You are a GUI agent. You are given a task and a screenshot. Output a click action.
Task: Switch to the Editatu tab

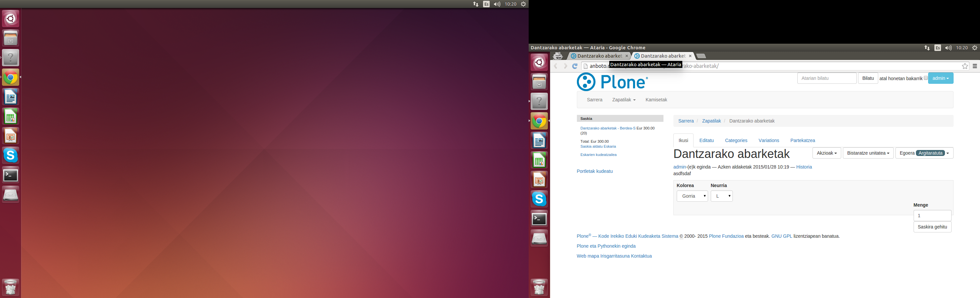706,140
